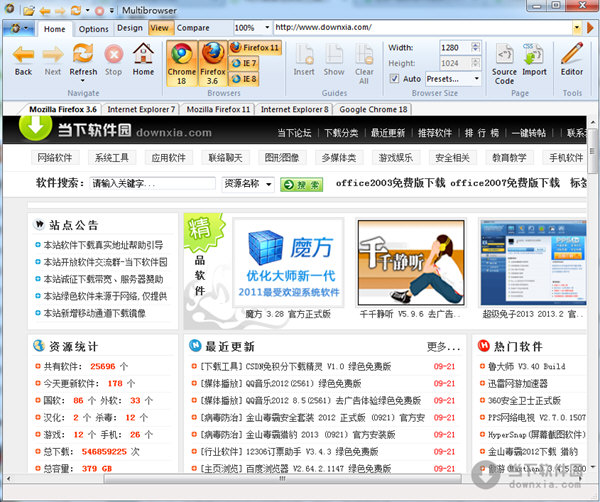
Task: Click the small refresh icon in the quick access bar
Action: click(76, 10)
